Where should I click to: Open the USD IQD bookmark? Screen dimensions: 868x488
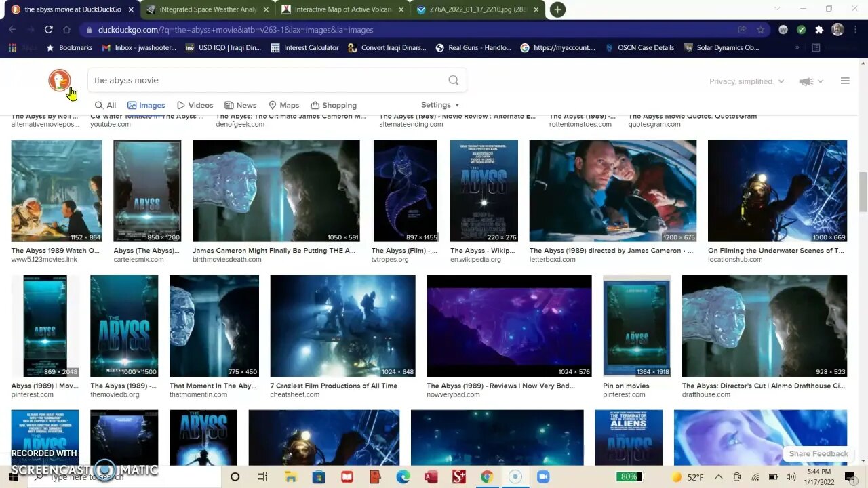tap(222, 48)
